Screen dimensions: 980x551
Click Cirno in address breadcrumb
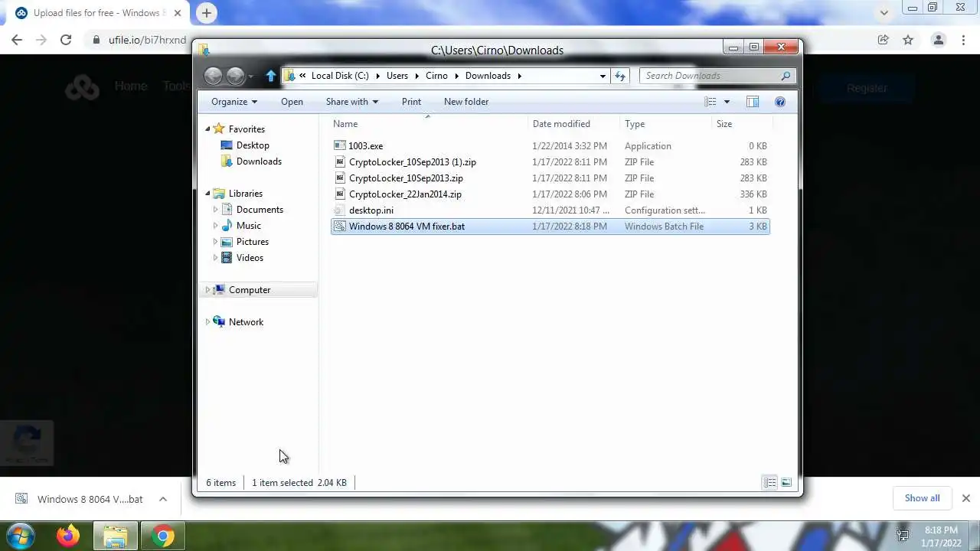point(436,76)
